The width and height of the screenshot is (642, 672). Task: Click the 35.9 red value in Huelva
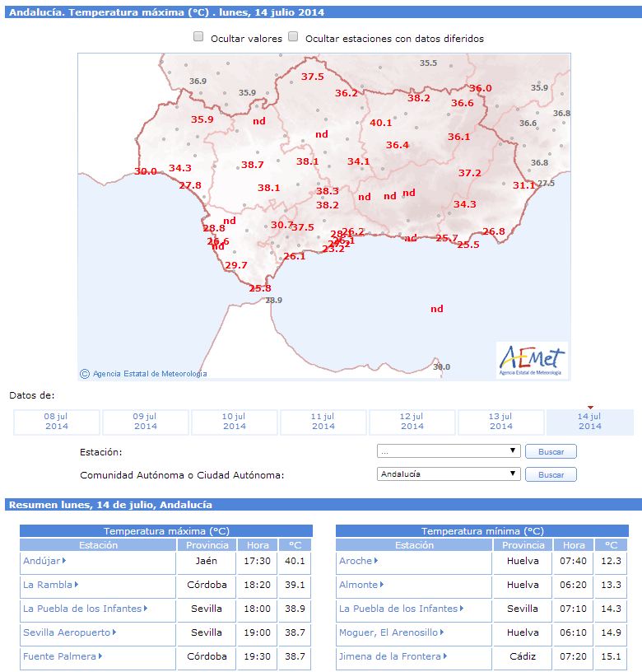(x=202, y=119)
